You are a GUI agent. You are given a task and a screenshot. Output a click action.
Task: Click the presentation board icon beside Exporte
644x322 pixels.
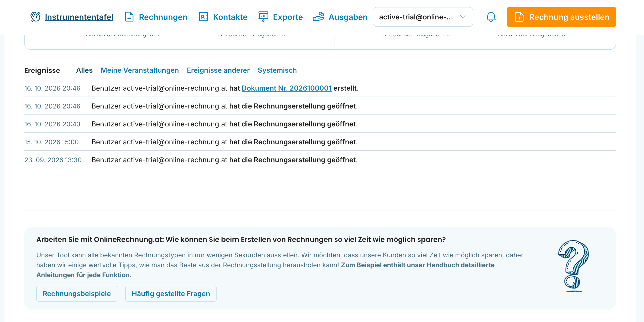pyautogui.click(x=263, y=17)
